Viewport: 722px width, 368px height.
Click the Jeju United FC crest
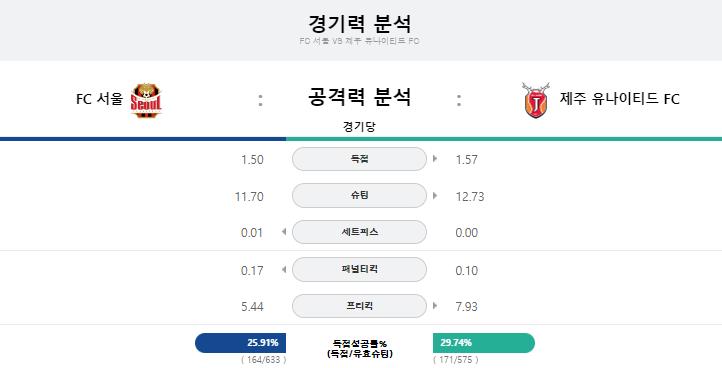(536, 100)
